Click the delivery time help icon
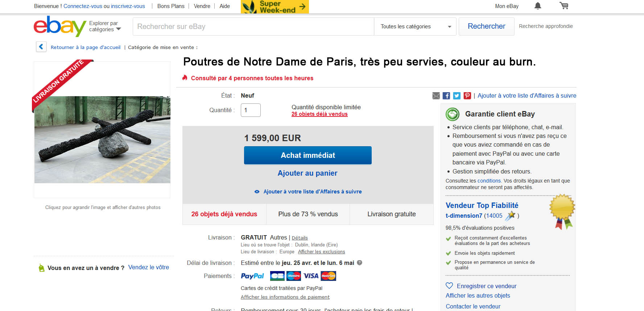644x311 pixels. coord(359,263)
